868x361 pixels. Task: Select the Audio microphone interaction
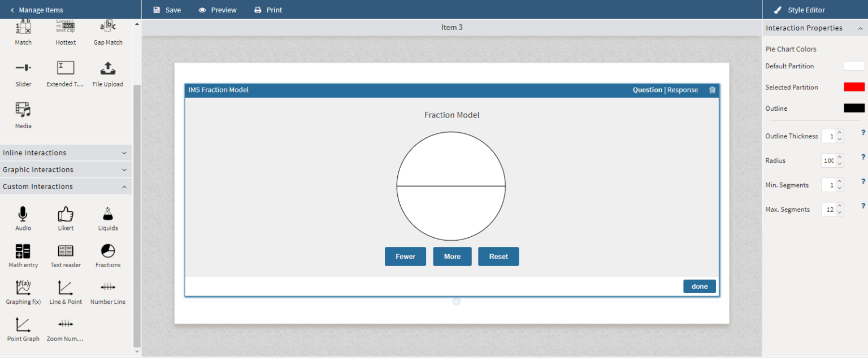click(23, 215)
